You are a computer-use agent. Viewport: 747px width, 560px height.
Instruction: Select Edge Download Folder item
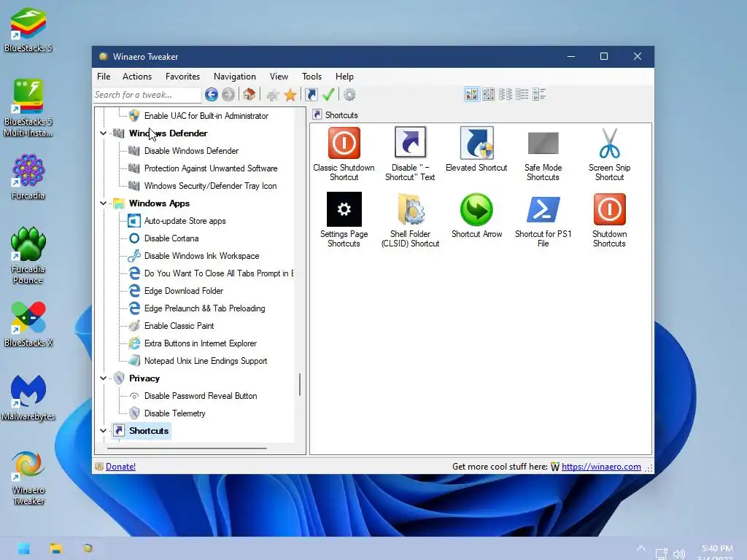[183, 291]
